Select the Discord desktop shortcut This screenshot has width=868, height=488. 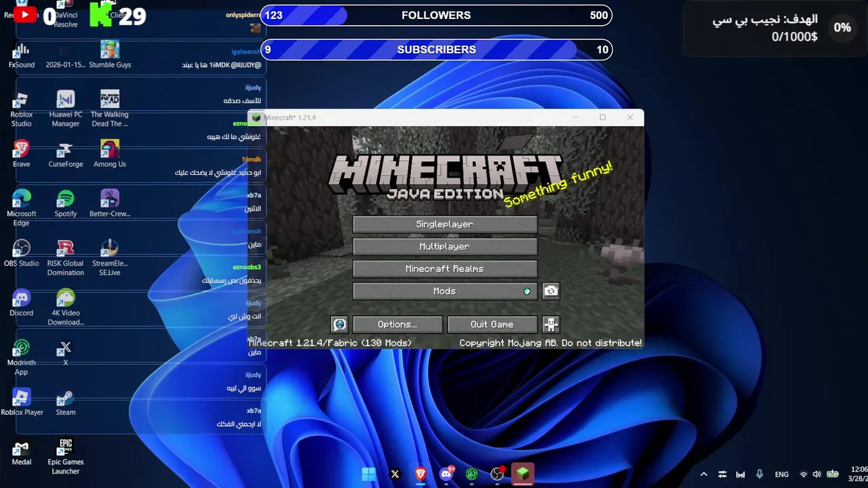point(22,303)
